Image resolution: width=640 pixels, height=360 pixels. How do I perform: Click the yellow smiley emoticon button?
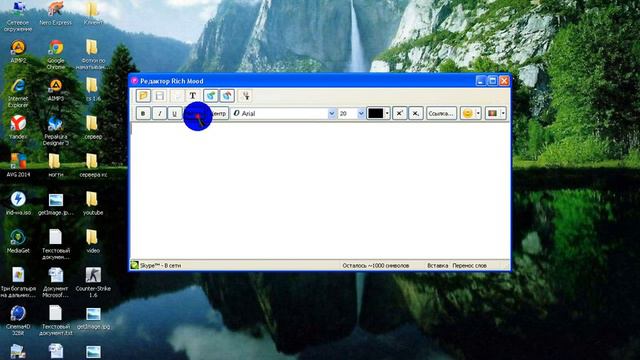468,113
